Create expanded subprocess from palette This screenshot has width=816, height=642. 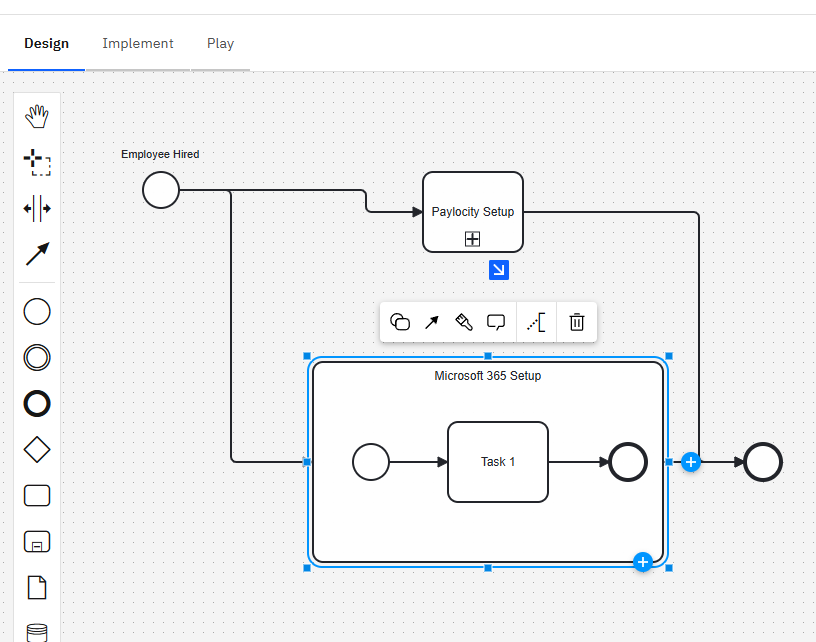[x=37, y=542]
